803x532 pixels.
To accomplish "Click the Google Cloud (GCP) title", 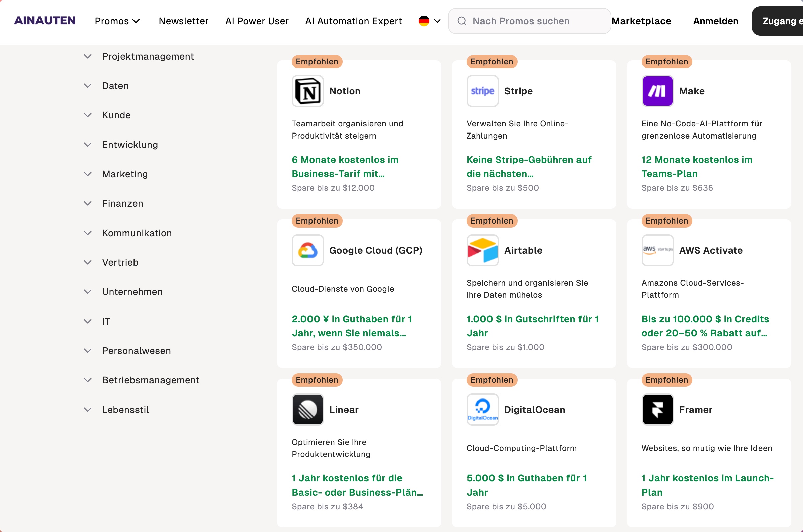I will 375,250.
